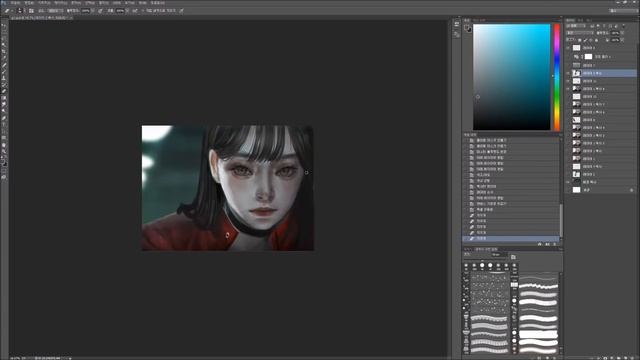The height and width of the screenshot is (360, 640).
Task: Create new document from current history state
Action: pos(540,244)
